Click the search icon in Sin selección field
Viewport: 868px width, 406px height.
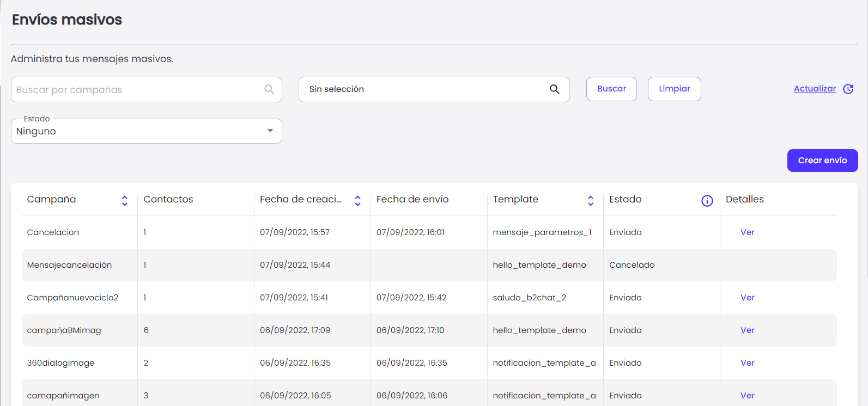[554, 89]
